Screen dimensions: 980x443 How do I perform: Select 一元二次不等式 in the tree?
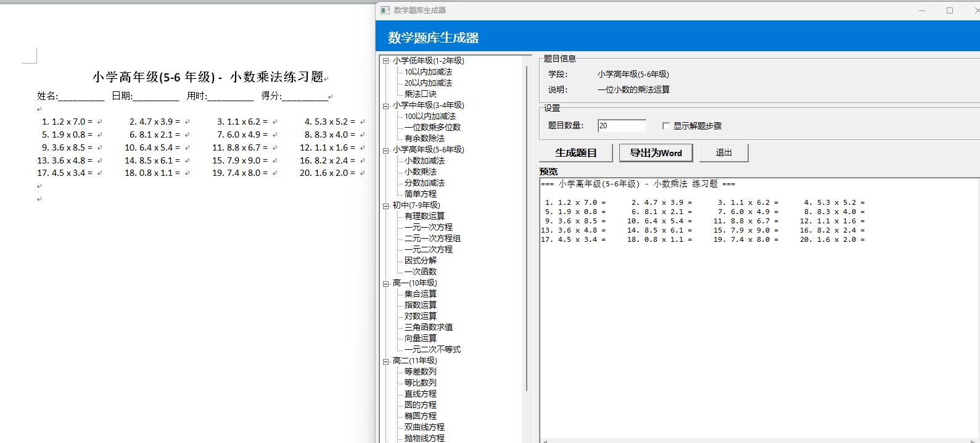[432, 350]
